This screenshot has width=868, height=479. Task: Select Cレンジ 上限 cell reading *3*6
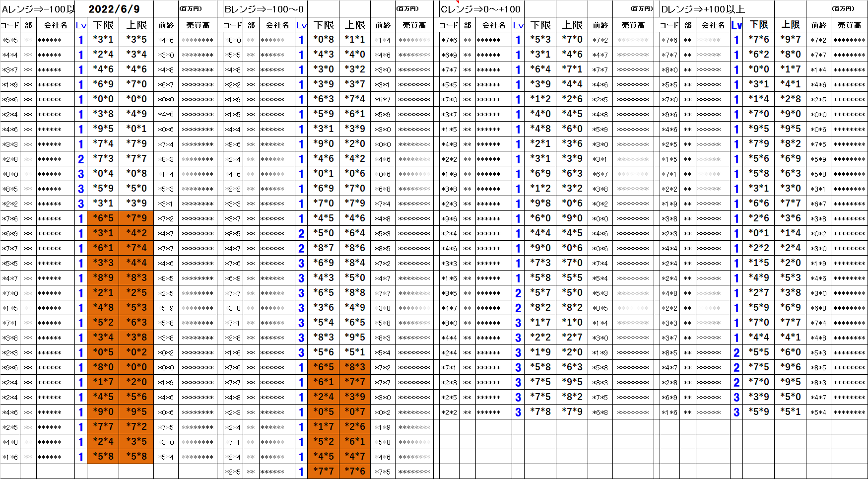[572, 143]
